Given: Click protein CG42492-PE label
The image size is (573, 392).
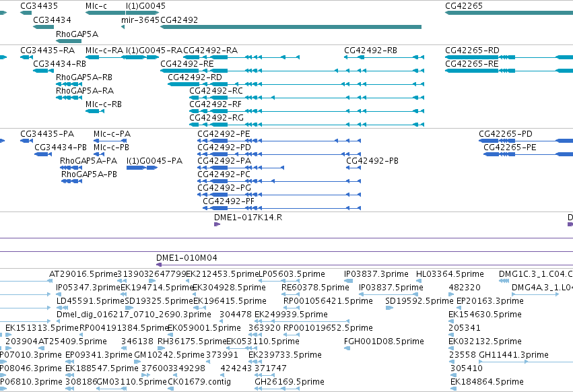Looking at the screenshot, I should click(x=224, y=134).
